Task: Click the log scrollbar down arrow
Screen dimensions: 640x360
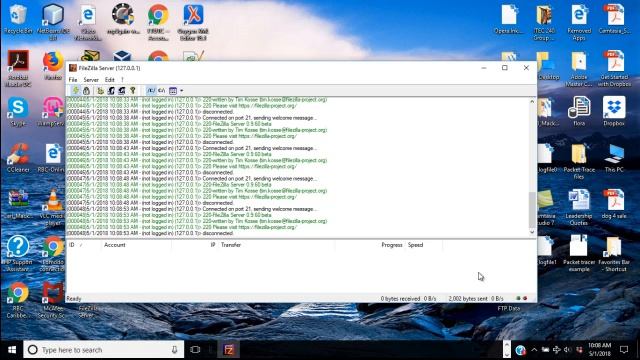Action: 532,232
